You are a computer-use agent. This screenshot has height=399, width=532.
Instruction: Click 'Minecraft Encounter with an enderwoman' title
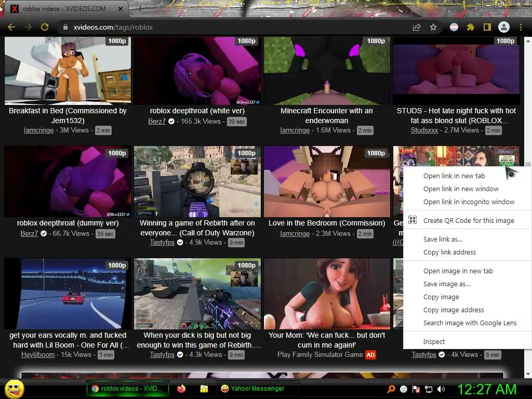click(x=327, y=116)
